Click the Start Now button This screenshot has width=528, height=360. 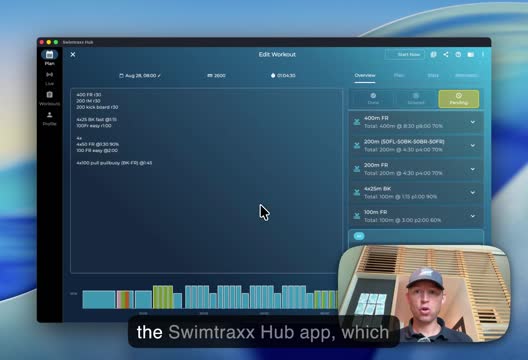[405, 55]
